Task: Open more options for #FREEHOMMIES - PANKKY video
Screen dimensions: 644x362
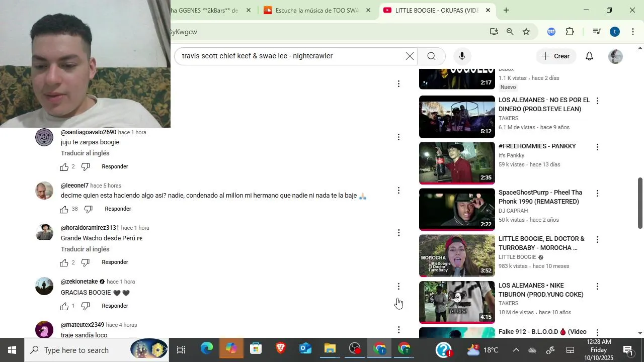Action: 597,147
